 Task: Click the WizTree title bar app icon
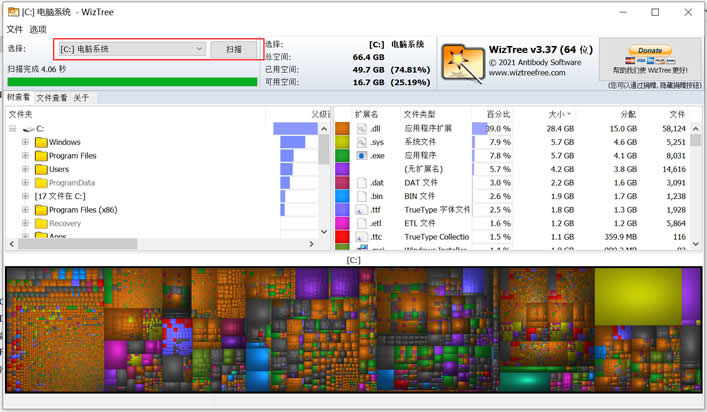point(13,12)
